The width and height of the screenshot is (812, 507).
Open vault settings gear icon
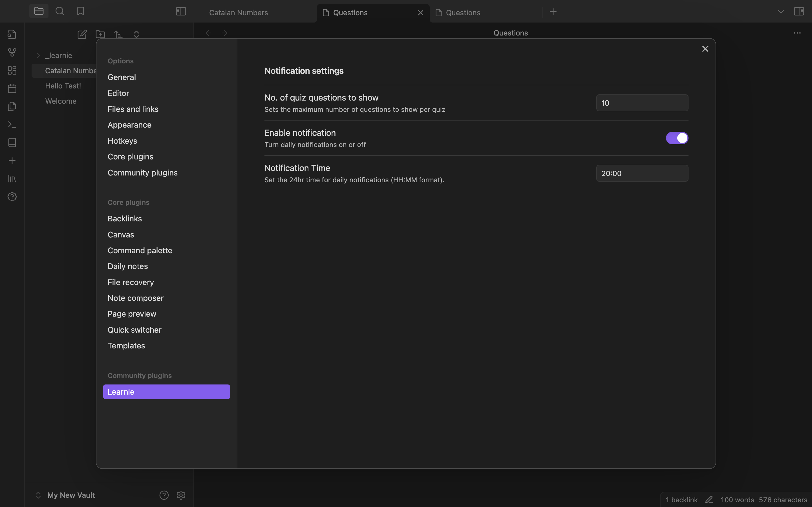(181, 495)
